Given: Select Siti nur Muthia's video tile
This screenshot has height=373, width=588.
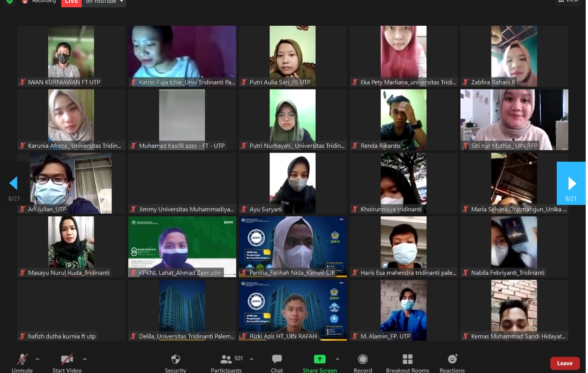Looking at the screenshot, I should tap(514, 119).
